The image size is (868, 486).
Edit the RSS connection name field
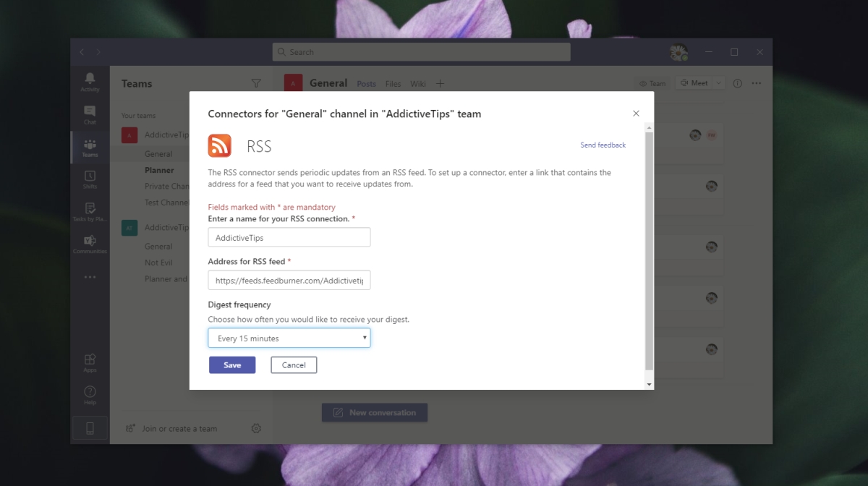tap(289, 237)
